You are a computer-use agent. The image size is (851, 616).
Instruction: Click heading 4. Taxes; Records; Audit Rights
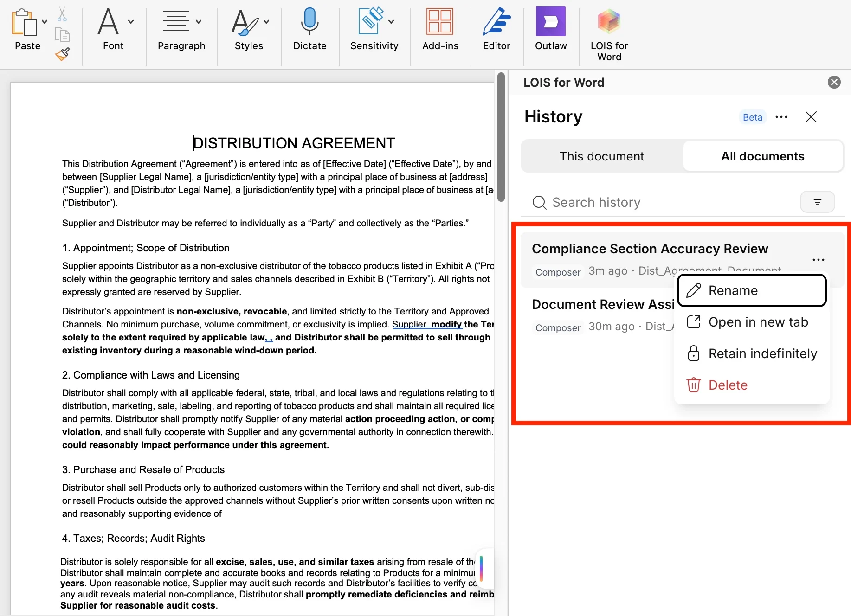coord(134,539)
